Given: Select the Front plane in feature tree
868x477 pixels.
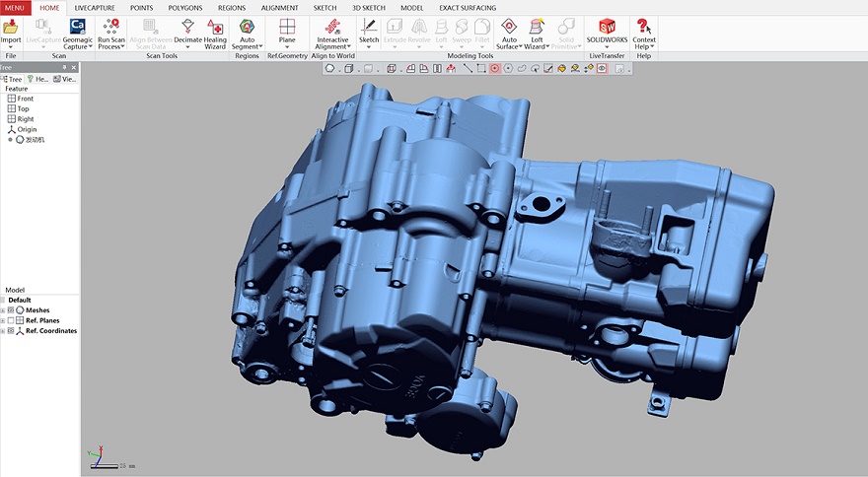Looking at the screenshot, I should tap(25, 99).
